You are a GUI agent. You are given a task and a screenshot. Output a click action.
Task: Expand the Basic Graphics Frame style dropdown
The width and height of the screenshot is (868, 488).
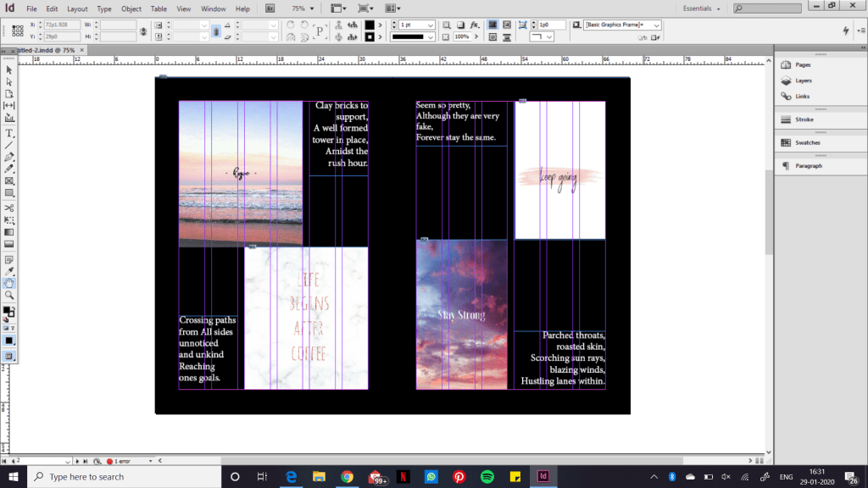(655, 25)
